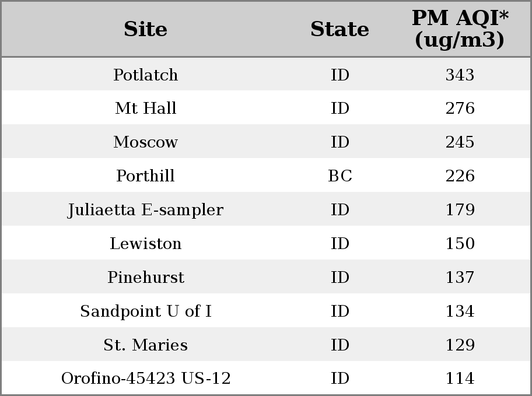Select Orofino-45423 US-12 site entry
The height and width of the screenshot is (396, 532).
click(146, 378)
